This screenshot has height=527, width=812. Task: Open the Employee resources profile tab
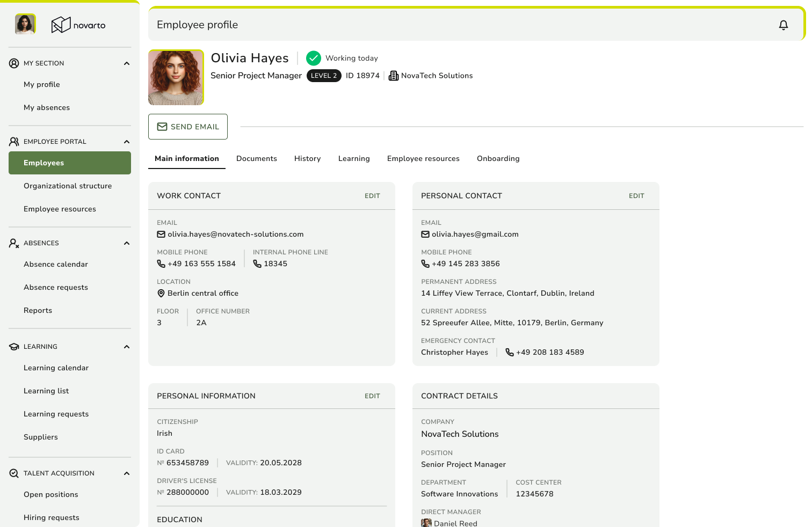[423, 159]
